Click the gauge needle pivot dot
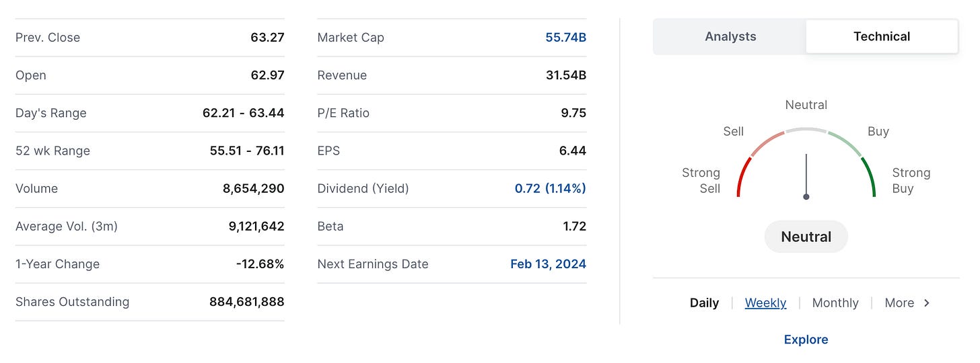Image resolution: width=980 pixels, height=363 pixels. (x=806, y=197)
